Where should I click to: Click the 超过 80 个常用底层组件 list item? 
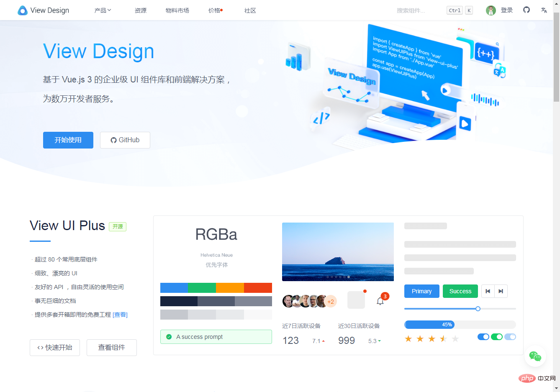coord(66,259)
